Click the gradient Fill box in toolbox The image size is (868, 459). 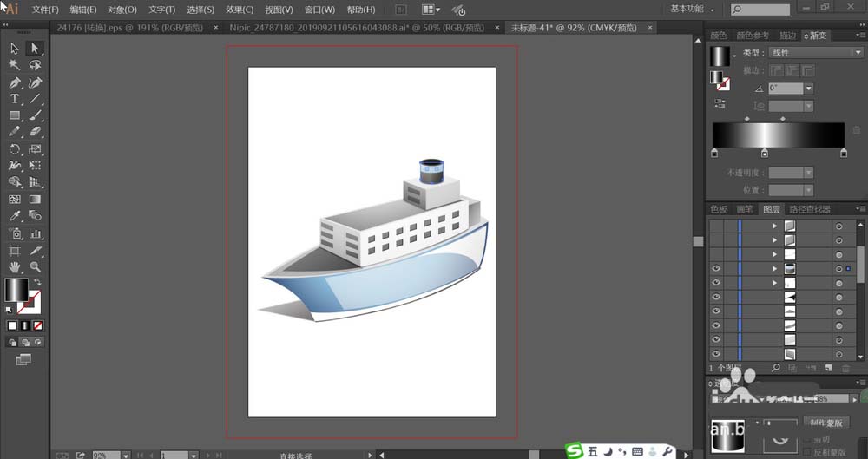16,290
